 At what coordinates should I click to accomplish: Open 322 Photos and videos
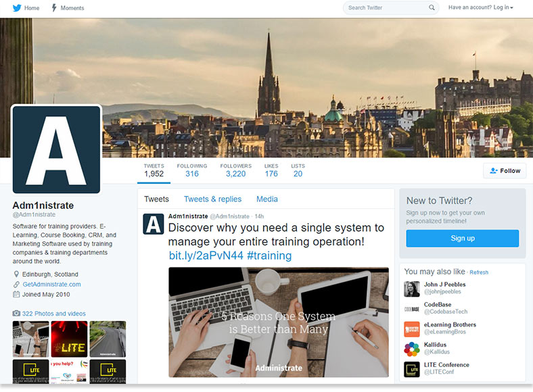[x=53, y=314]
